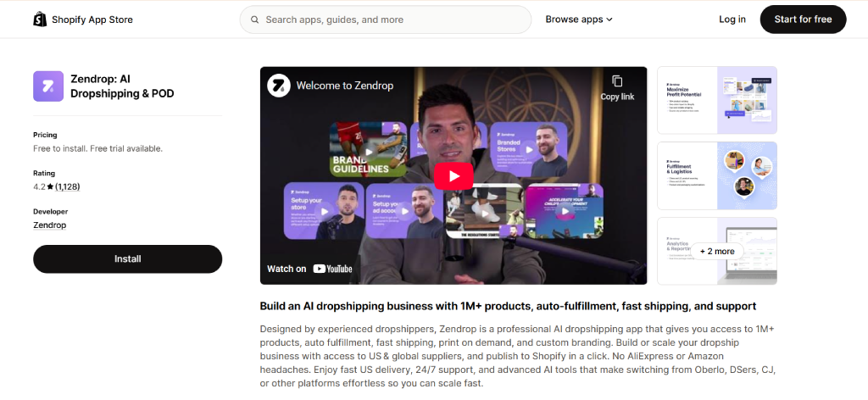Click the 'Free to install. Free trial available.' text

coord(98,148)
